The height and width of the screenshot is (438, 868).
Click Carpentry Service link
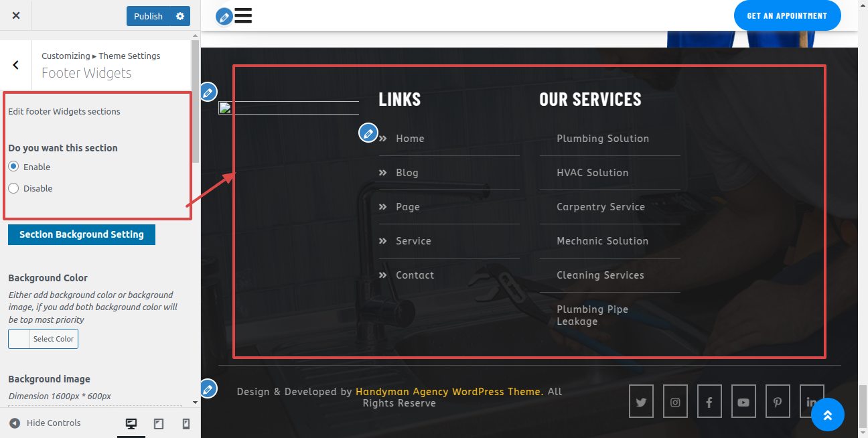coord(601,207)
